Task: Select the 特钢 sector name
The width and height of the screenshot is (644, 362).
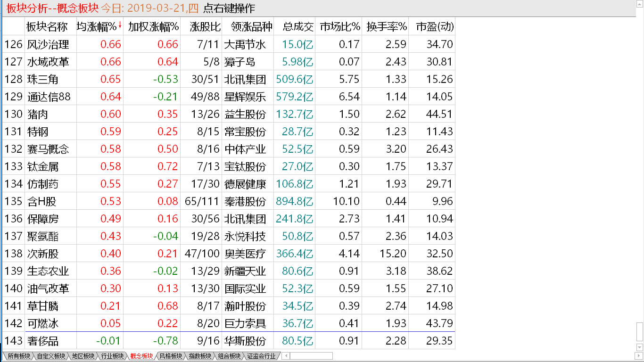Action: click(x=37, y=132)
